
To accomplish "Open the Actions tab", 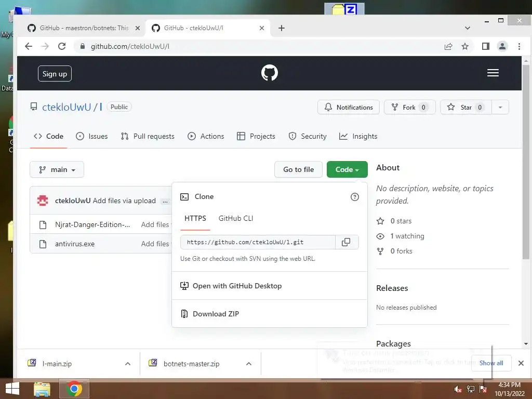I will pyautogui.click(x=206, y=137).
